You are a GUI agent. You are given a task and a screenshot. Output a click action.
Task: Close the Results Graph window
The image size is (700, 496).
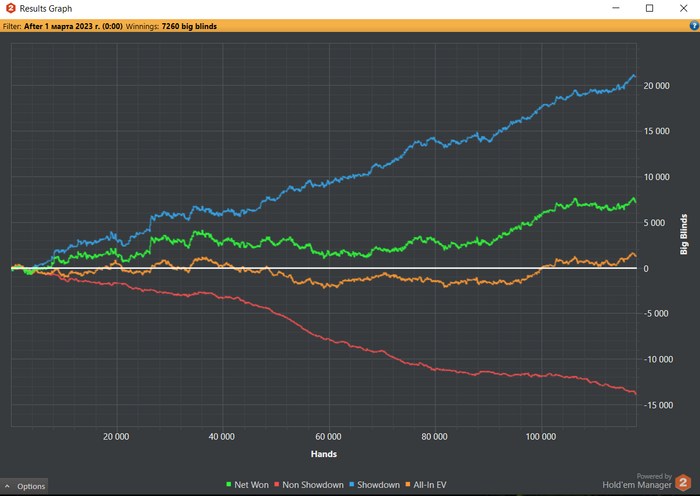coord(683,8)
